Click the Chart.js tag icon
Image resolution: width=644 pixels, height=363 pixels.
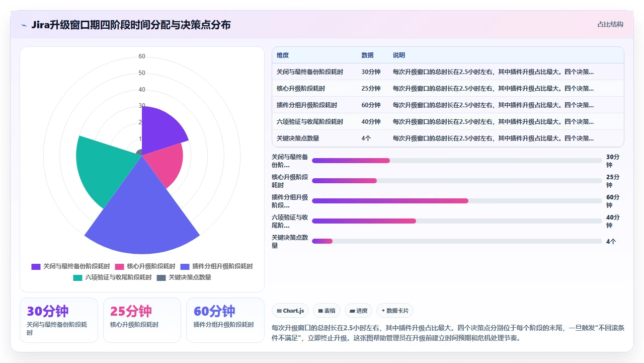coord(279,311)
